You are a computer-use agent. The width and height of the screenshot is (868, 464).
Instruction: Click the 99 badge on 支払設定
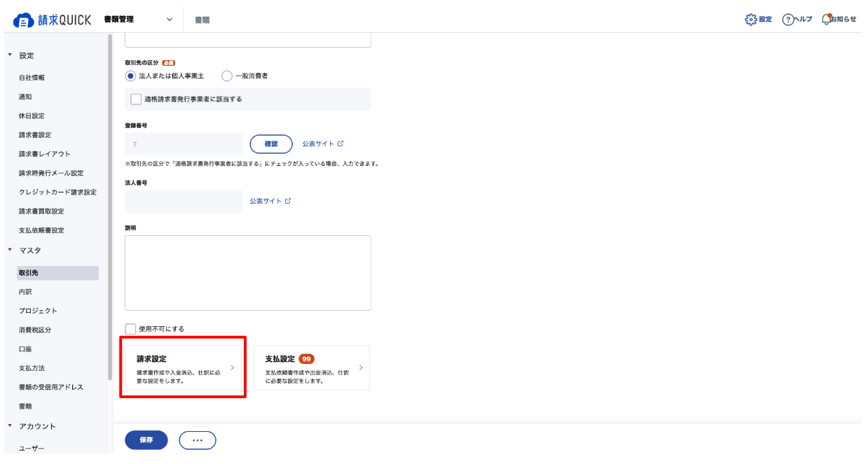point(306,359)
